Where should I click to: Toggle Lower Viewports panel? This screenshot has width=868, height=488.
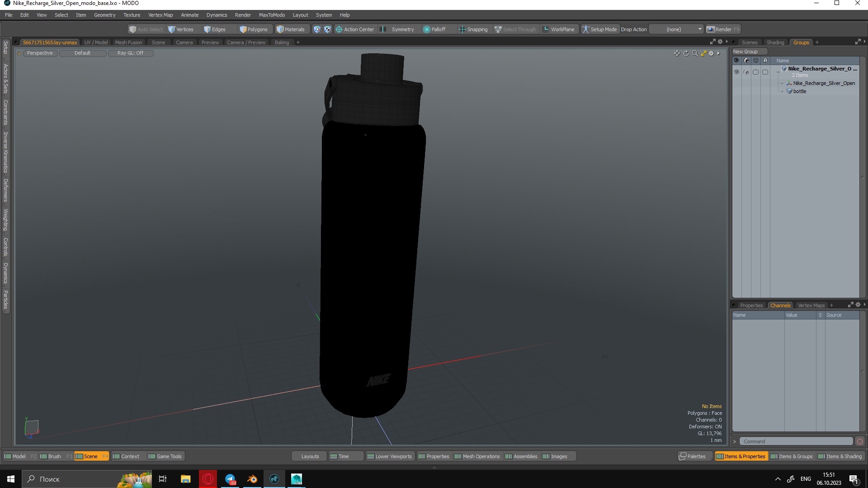tap(390, 456)
